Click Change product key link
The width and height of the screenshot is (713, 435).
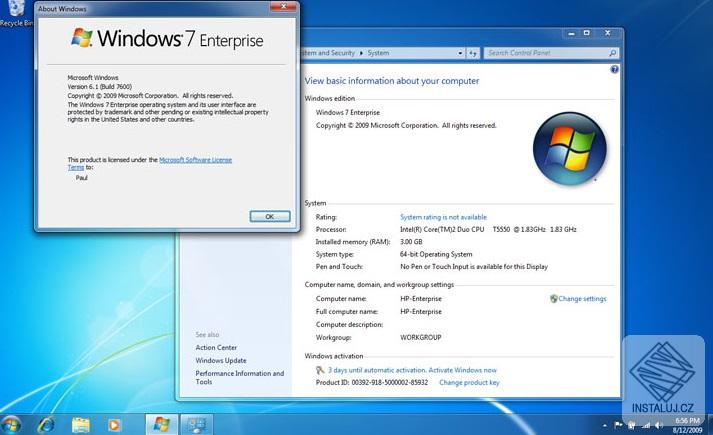click(x=469, y=383)
